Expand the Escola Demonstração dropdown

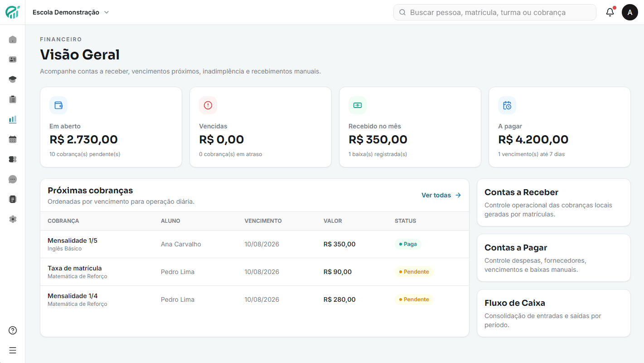click(71, 12)
